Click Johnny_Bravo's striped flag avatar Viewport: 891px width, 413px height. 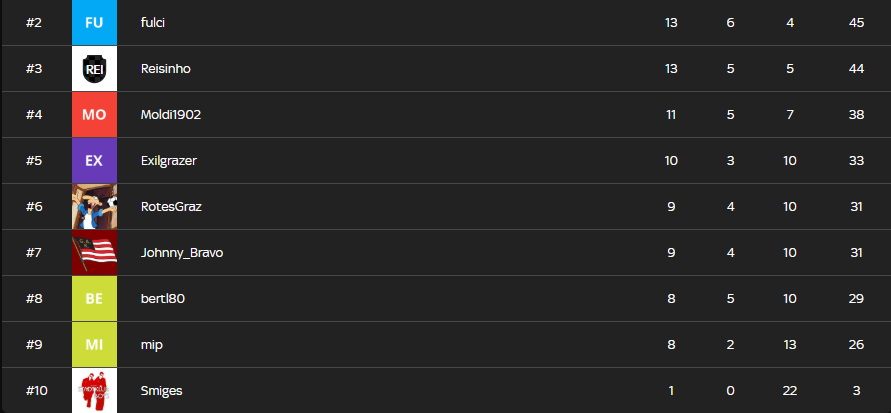[94, 253]
